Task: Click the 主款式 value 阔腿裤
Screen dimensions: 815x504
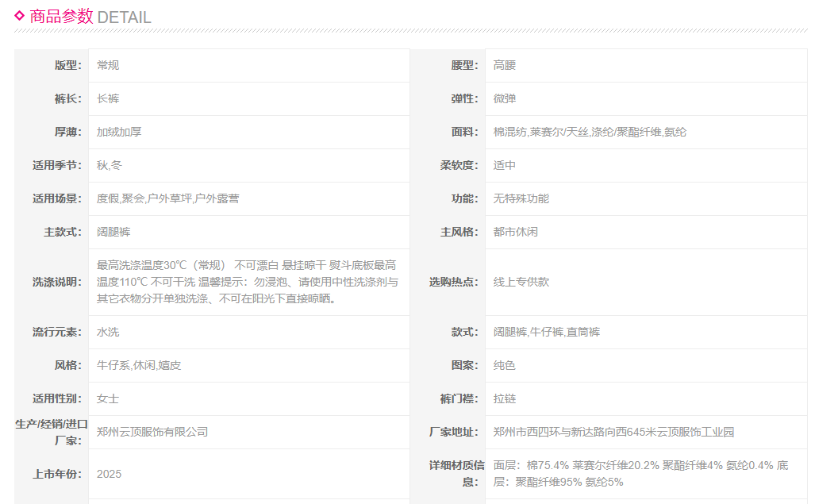Action: tap(113, 232)
